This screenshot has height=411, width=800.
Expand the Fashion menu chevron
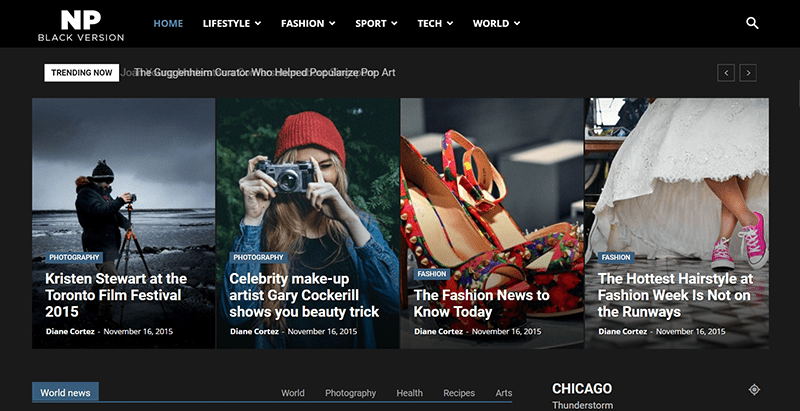point(332,23)
